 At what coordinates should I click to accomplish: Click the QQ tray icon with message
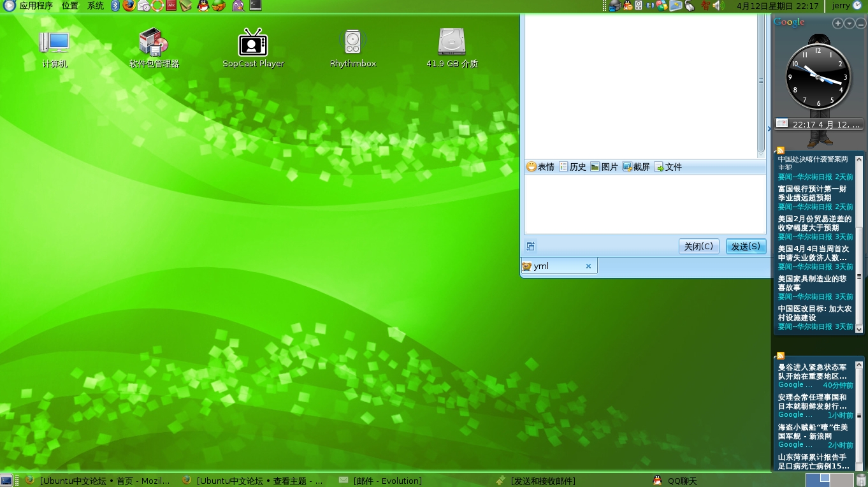[x=628, y=6]
